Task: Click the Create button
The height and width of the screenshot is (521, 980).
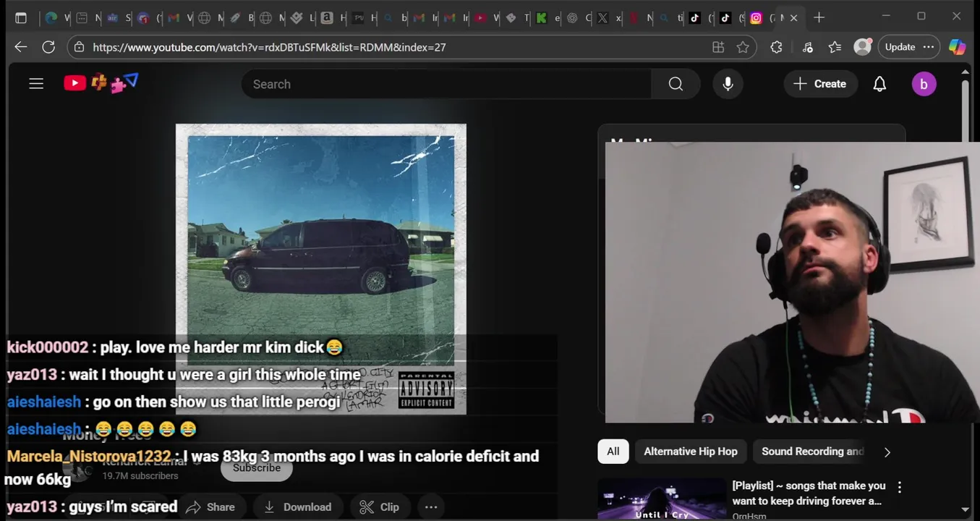Action: [819, 84]
